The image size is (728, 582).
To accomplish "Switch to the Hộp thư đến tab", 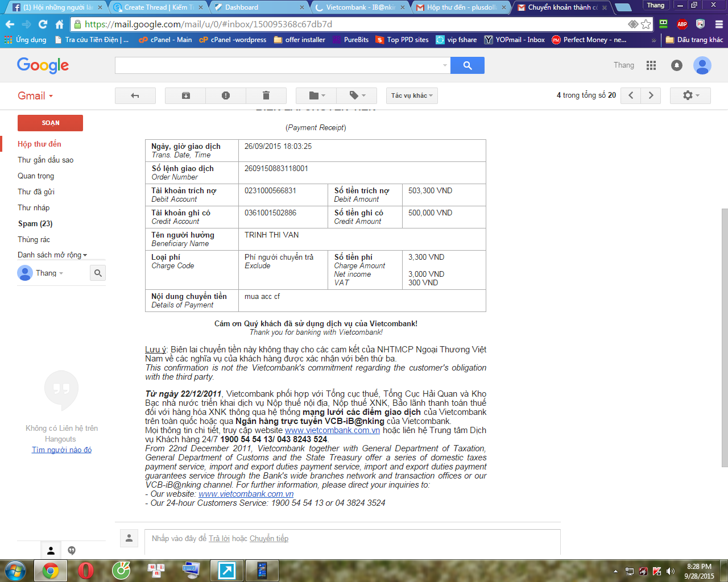I will tap(461, 7).
